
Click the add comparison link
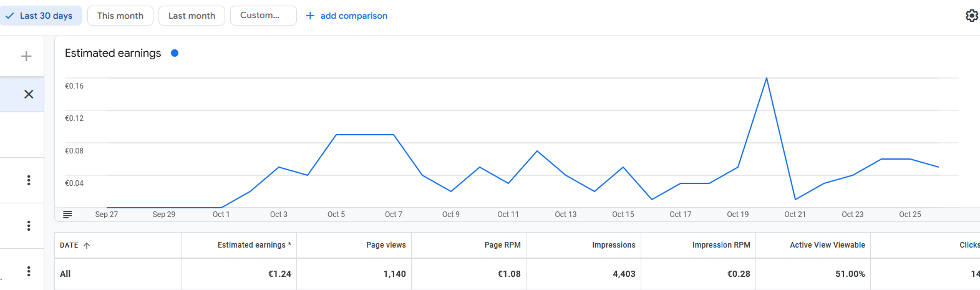pos(354,16)
